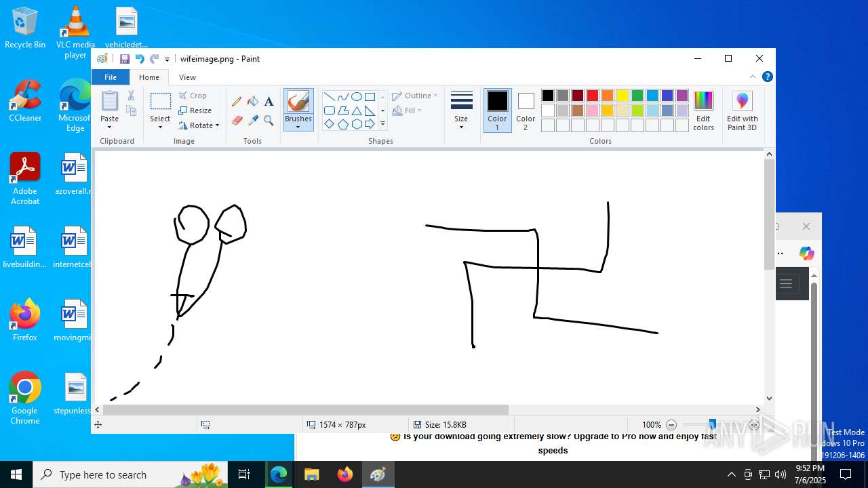The height and width of the screenshot is (488, 868).
Task: Open the Outline dropdown
Action: (415, 96)
